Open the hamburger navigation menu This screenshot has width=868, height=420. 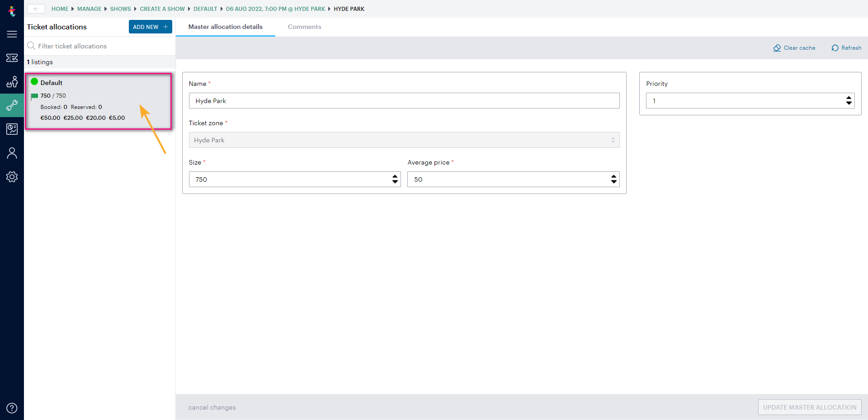[12, 34]
